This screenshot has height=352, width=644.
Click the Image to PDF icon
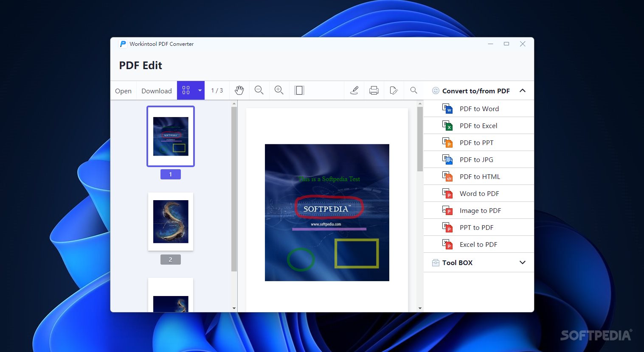(x=447, y=210)
